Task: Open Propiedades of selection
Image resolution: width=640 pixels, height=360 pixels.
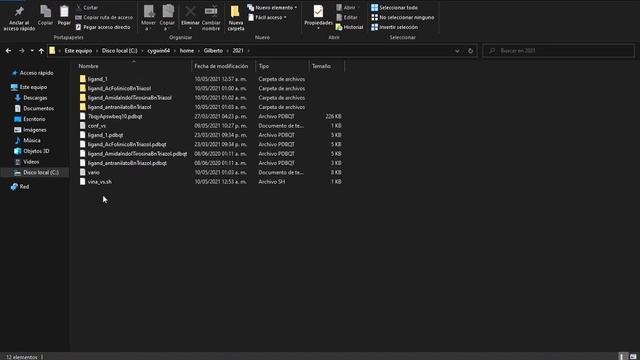Action: pos(318,16)
